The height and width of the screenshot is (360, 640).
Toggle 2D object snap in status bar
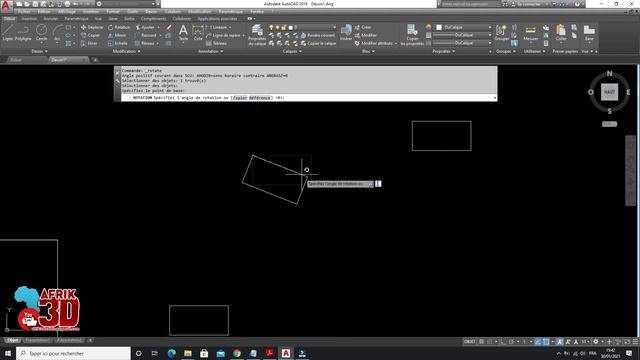tap(546, 341)
